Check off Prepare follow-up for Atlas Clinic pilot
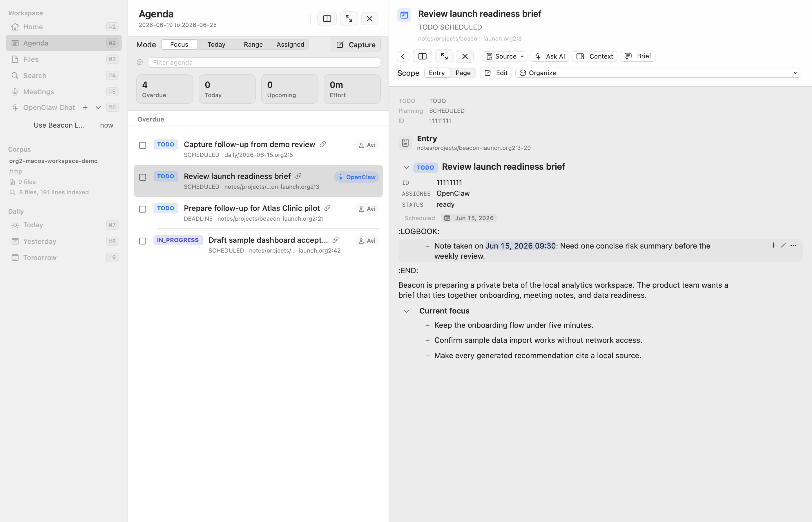This screenshot has width=812, height=522. (x=143, y=209)
